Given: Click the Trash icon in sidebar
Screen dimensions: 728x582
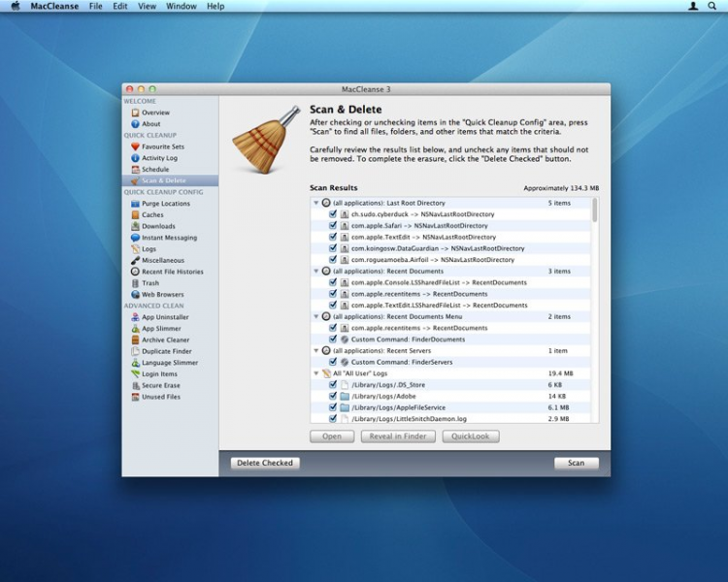Looking at the screenshot, I should click(135, 283).
